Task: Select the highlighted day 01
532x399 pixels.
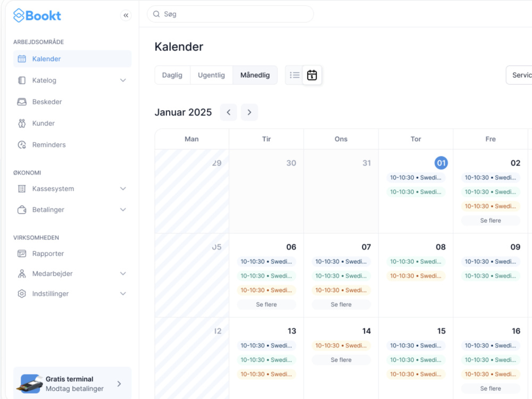Action: point(441,163)
